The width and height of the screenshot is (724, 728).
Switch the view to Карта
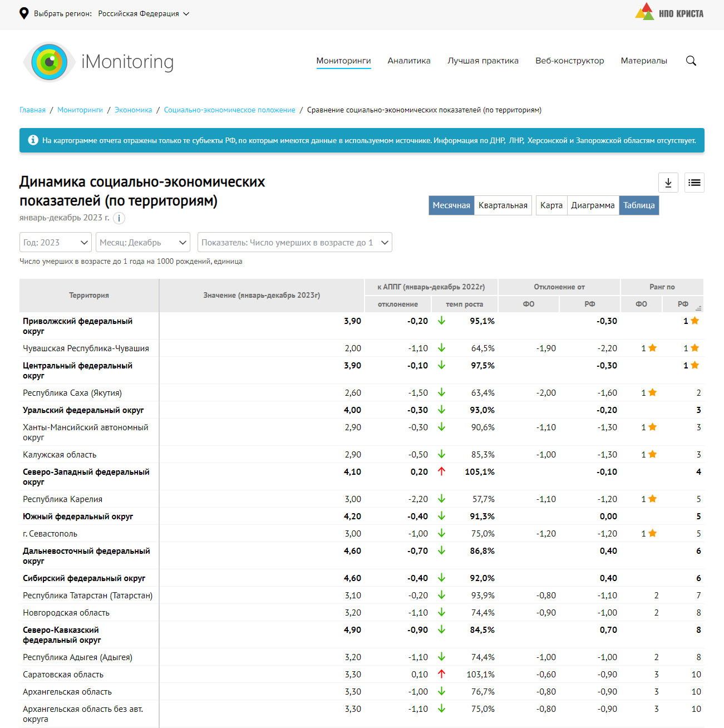tap(551, 205)
